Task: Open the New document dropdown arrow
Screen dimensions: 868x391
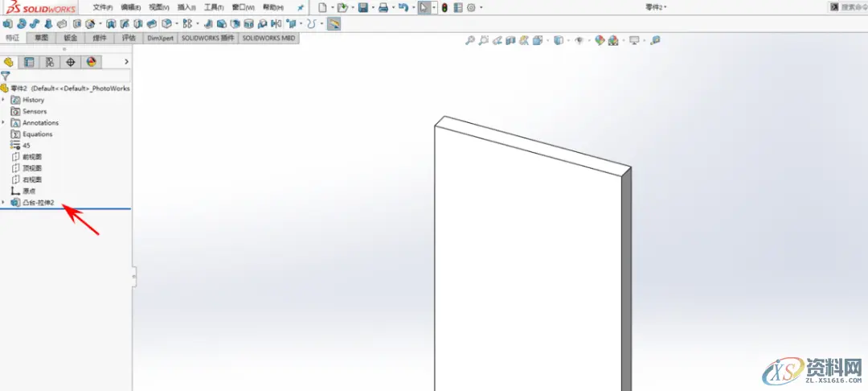Action: coord(332,8)
